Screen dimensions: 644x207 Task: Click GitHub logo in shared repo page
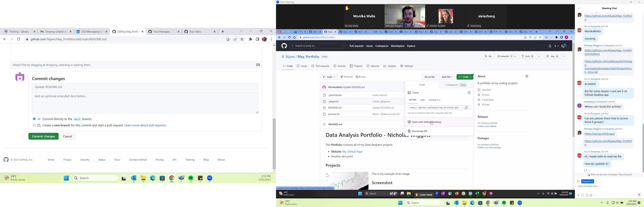click(x=284, y=46)
